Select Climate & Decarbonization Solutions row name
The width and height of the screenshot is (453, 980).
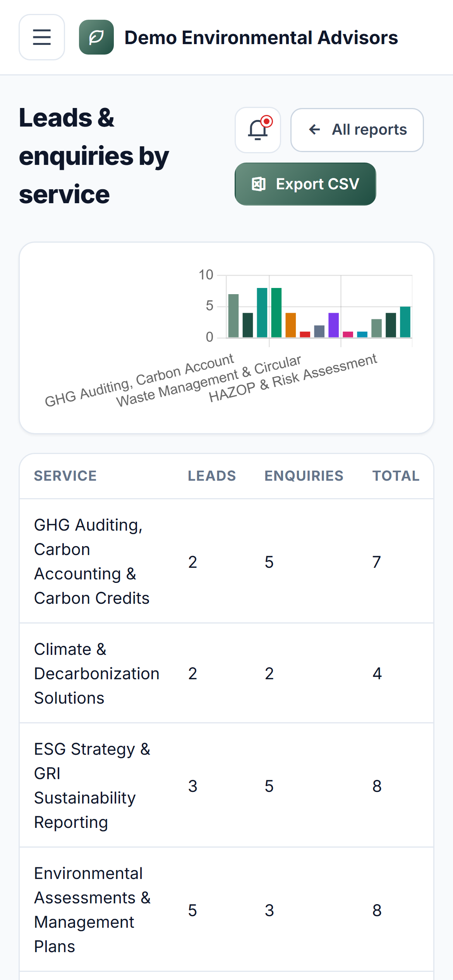pyautogui.click(x=97, y=673)
